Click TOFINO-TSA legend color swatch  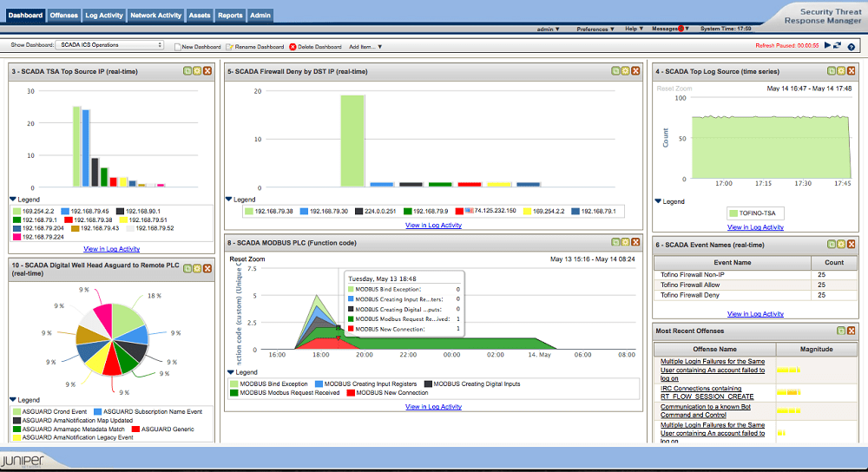733,213
